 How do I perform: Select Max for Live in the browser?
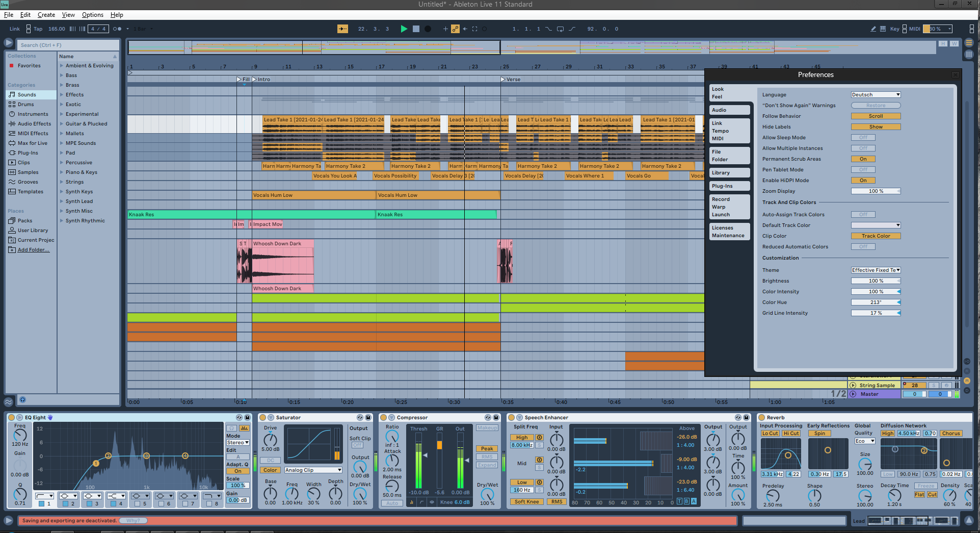click(32, 143)
